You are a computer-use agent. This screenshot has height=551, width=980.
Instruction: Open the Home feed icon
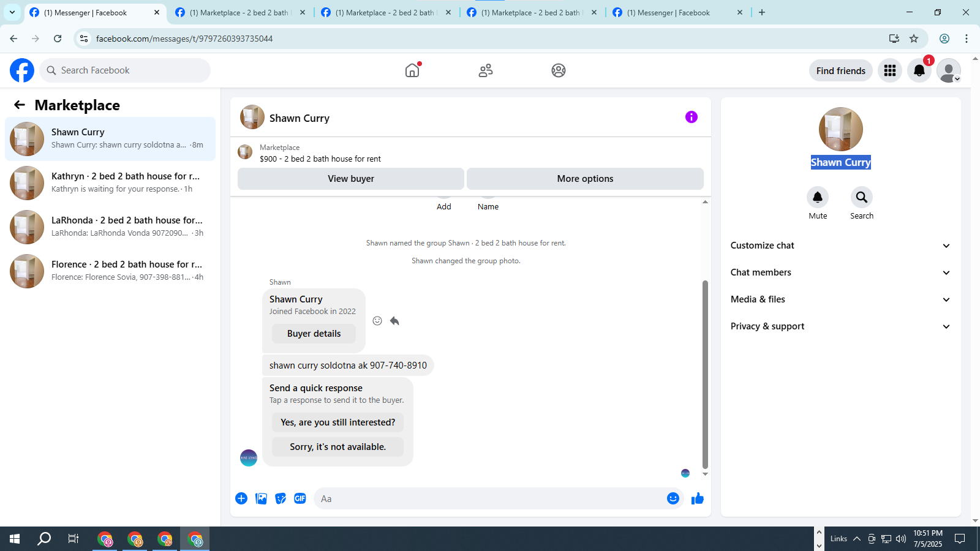[x=412, y=70]
